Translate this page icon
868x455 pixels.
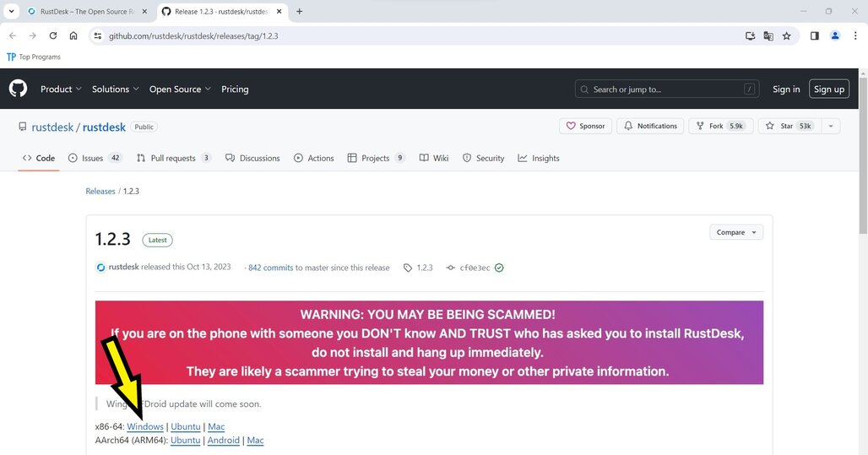click(x=768, y=36)
